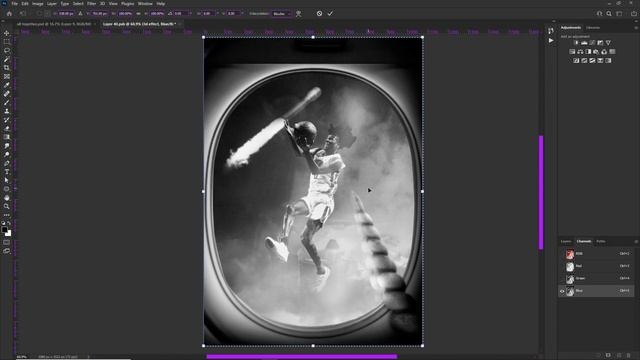The width and height of the screenshot is (640, 360).
Task: Add a Vibrance adjustment
Action: pos(608,43)
